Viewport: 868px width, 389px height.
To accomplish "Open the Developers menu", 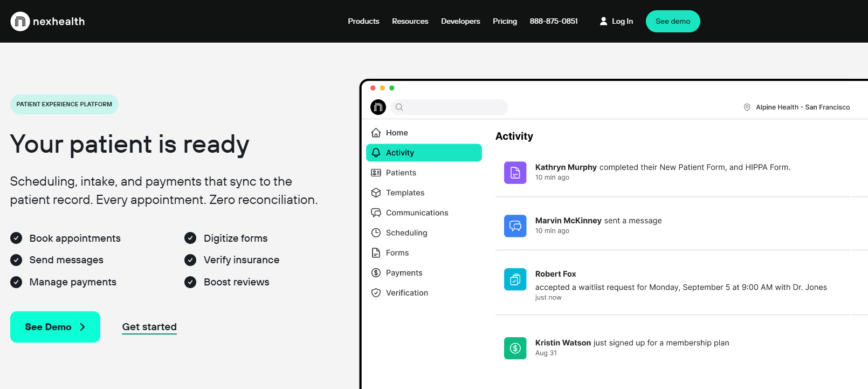I will tap(460, 21).
